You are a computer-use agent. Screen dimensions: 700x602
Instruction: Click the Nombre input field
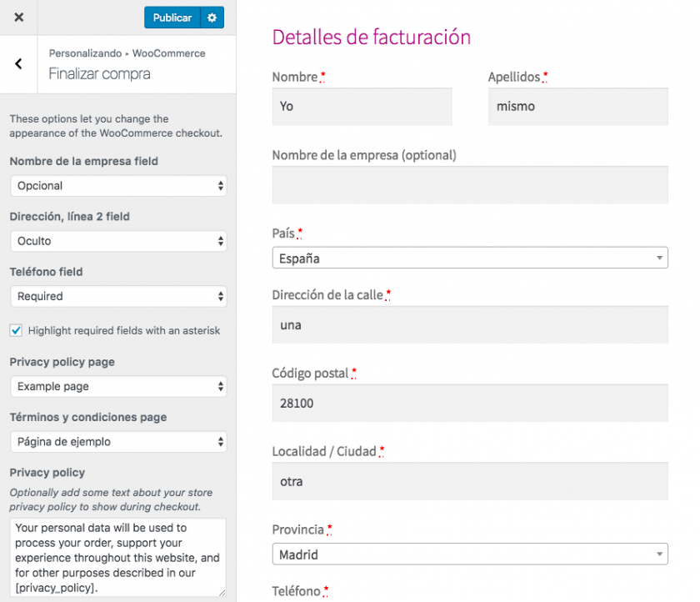[x=362, y=107]
